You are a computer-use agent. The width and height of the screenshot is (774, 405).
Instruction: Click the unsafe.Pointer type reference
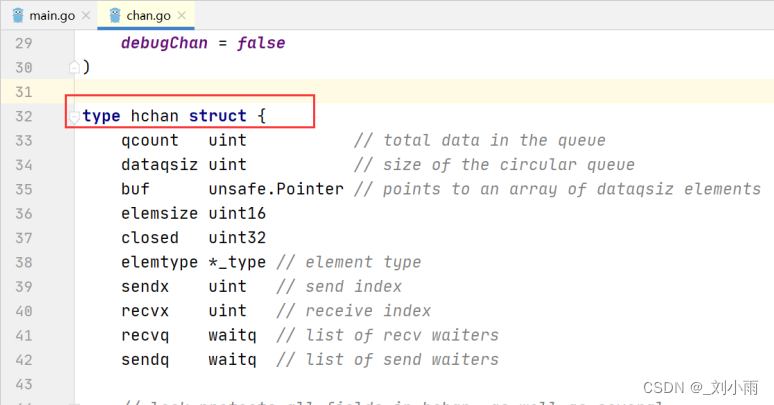276,190
